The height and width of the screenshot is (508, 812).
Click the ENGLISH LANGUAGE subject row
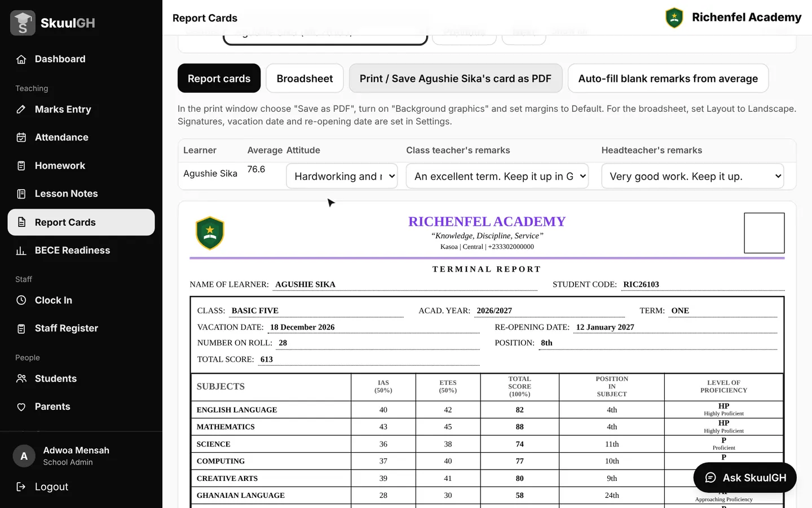(x=487, y=410)
